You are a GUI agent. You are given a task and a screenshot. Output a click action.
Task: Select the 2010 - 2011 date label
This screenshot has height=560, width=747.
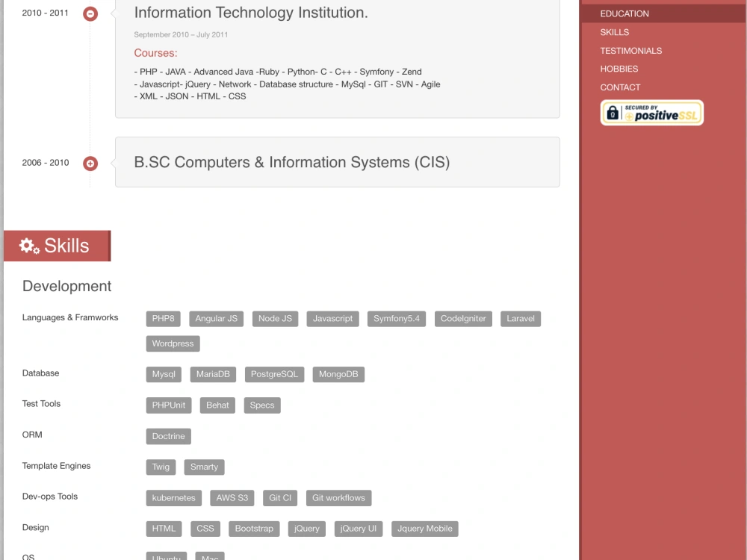coord(46,13)
